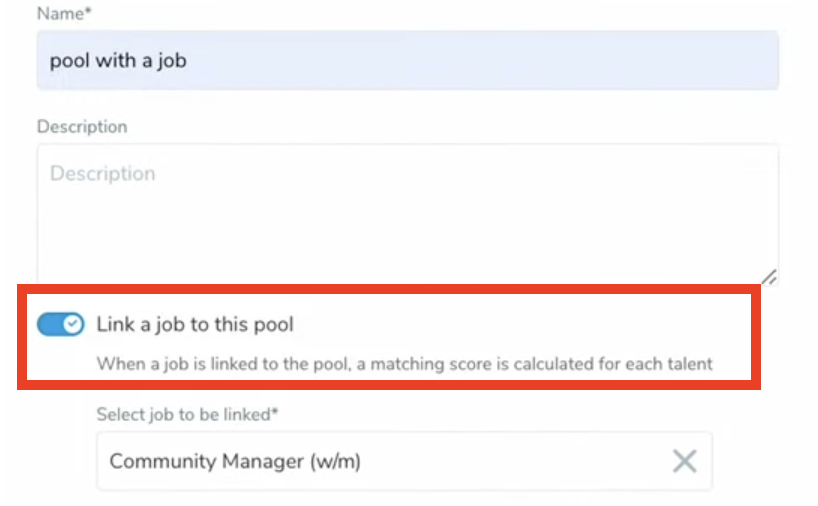
Task: Clear the selected Community Manager job
Action: [684, 461]
